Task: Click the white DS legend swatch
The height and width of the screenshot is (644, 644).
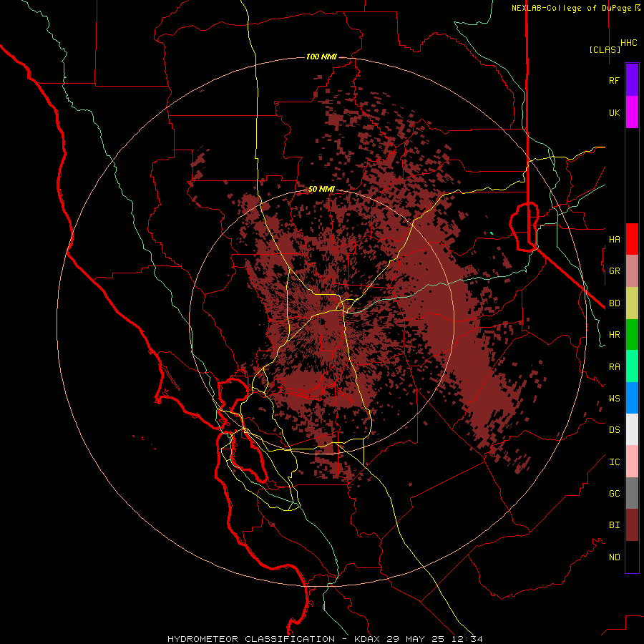Action: click(x=632, y=429)
